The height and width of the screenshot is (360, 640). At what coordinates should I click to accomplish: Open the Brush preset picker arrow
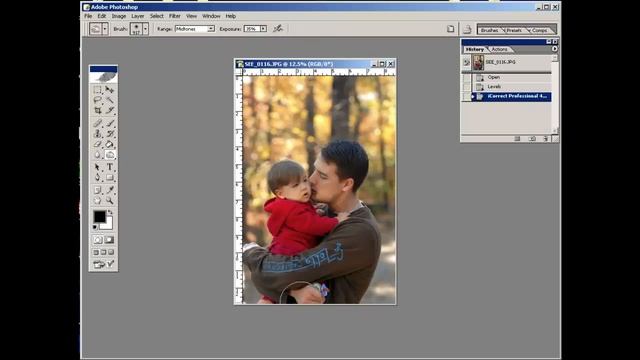click(145, 29)
